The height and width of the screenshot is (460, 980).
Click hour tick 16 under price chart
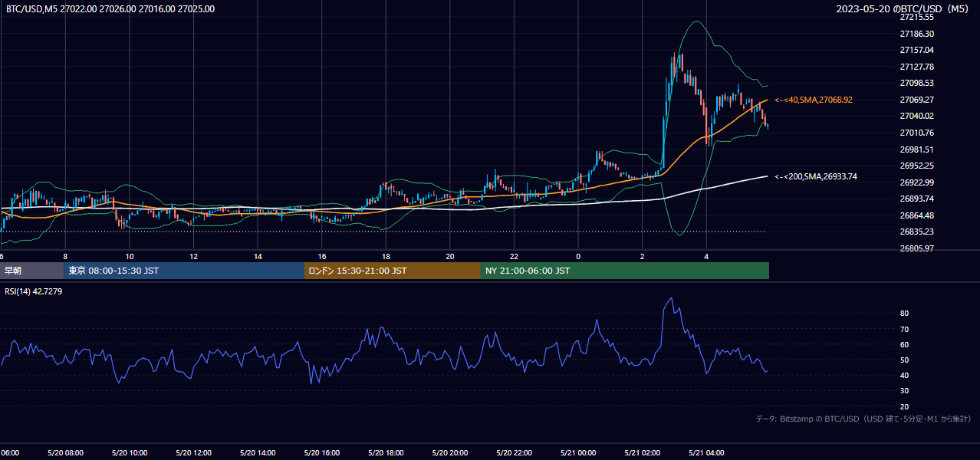click(x=321, y=256)
